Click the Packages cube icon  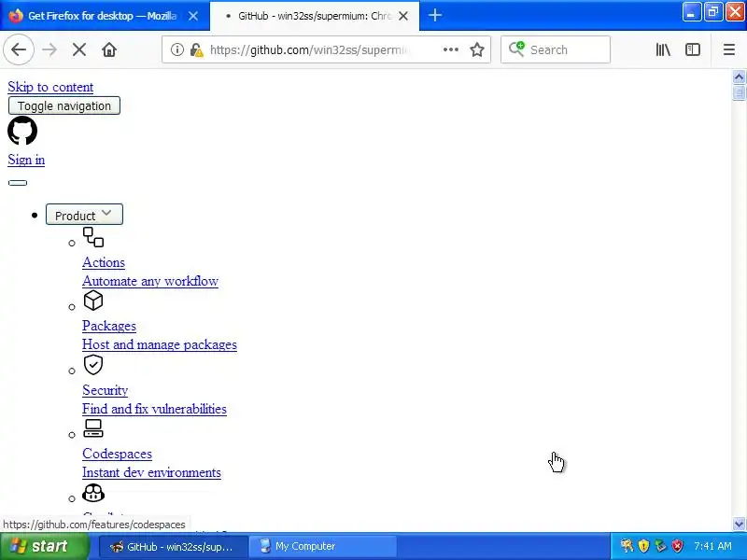tap(93, 301)
